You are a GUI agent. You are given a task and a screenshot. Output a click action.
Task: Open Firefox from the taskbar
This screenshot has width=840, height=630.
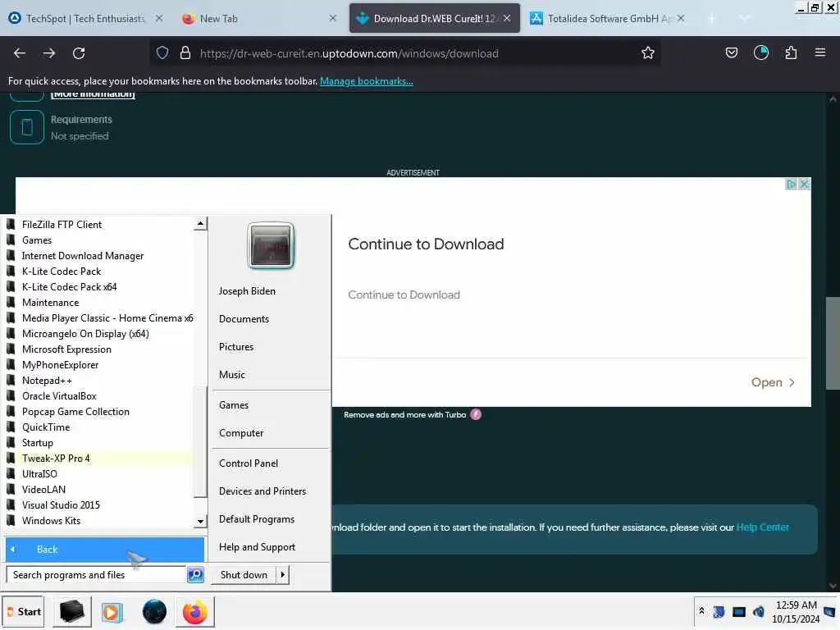195,612
